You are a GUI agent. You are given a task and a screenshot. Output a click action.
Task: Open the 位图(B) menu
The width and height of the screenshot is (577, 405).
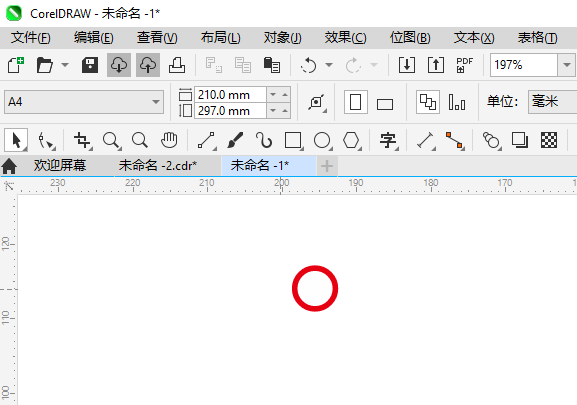[x=410, y=38]
